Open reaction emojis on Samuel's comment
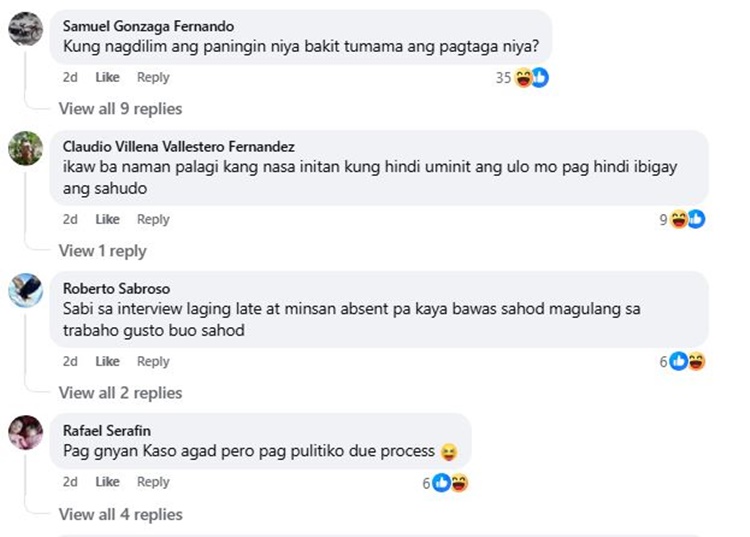The width and height of the screenshot is (750, 537). point(532,78)
